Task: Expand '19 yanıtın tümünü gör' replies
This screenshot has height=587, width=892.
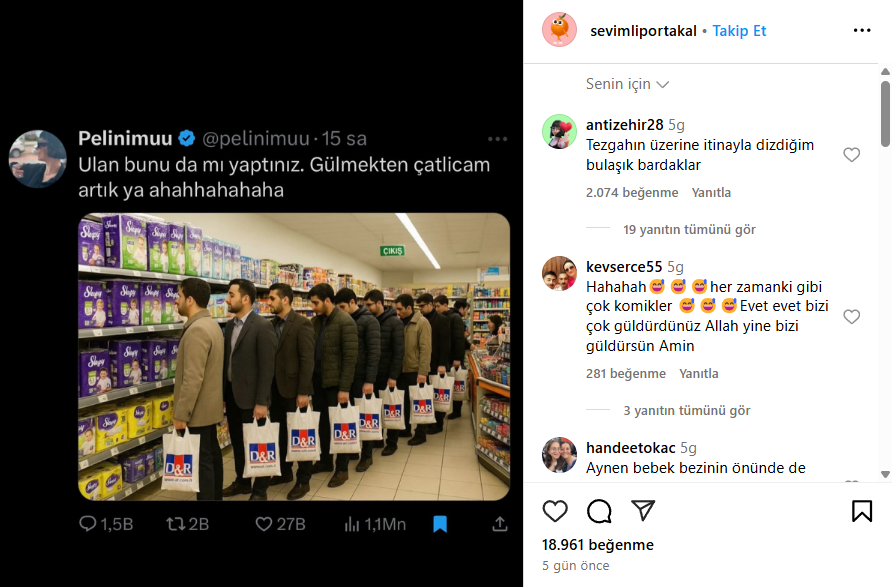Action: (x=689, y=229)
